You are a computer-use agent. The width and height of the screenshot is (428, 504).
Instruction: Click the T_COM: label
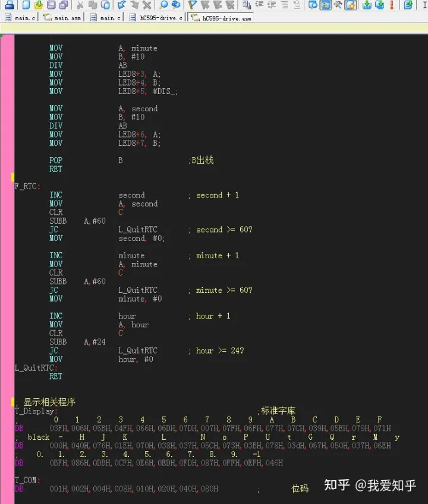[27, 480]
